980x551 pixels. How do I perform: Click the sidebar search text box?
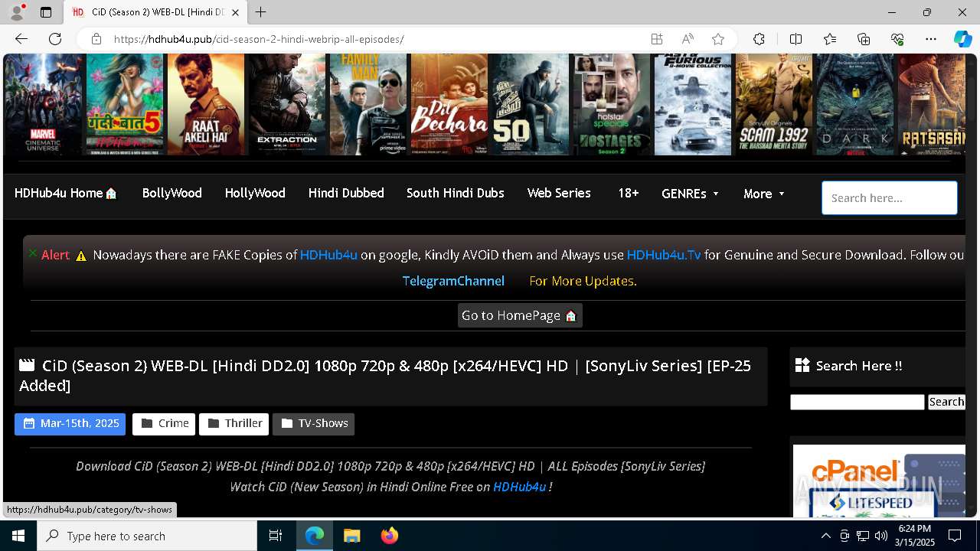(x=857, y=403)
